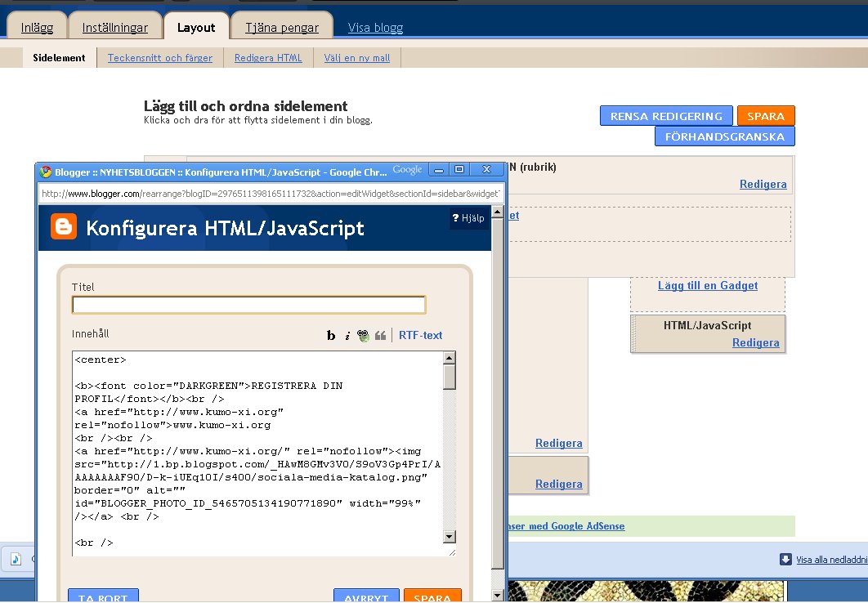Viewport: 868px width, 603px height.
Task: Click the textarea scrollbar thumb
Action: point(450,377)
